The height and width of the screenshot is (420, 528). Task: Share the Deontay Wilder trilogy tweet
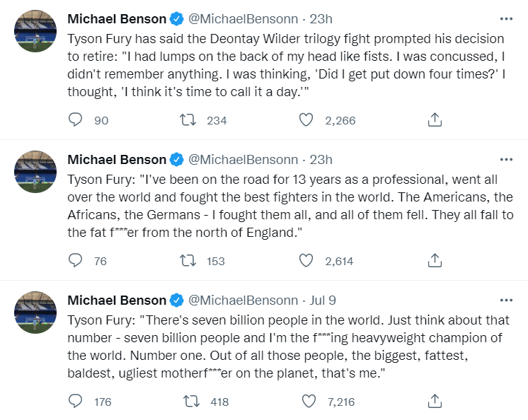(x=435, y=120)
